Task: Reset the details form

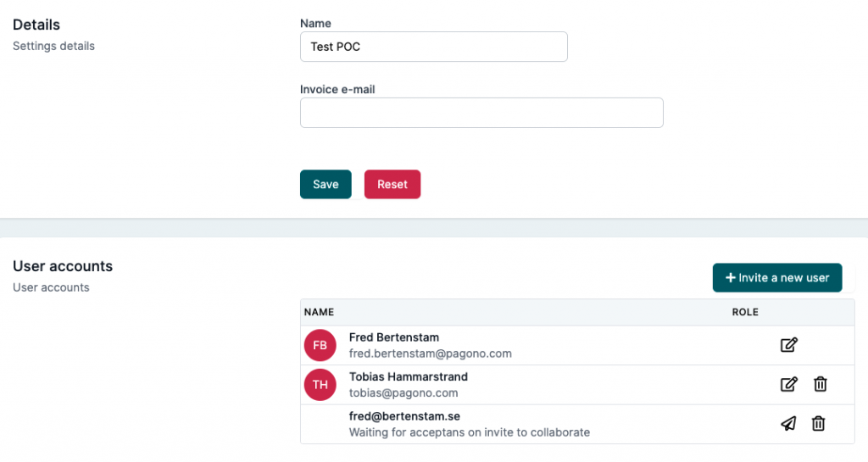Action: [x=392, y=184]
